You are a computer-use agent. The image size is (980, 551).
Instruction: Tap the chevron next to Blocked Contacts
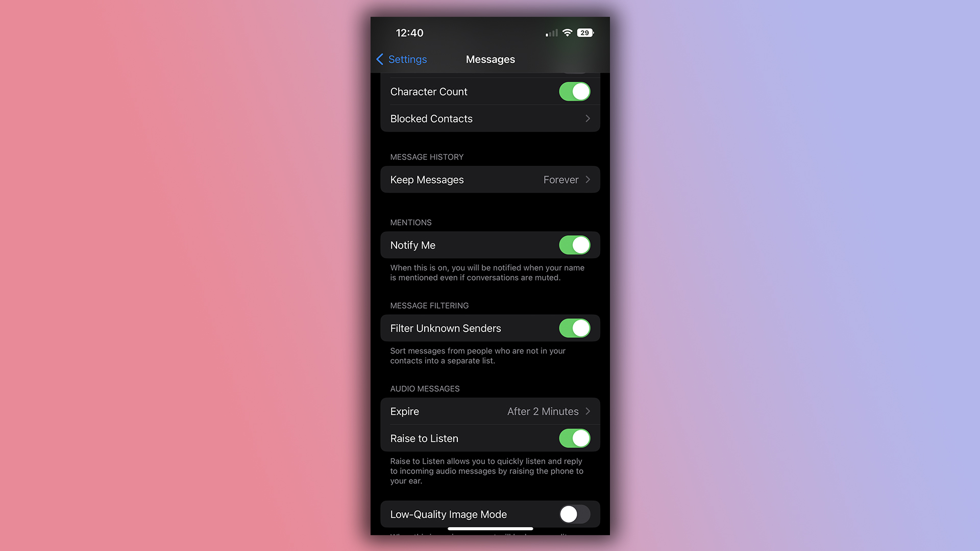click(587, 118)
